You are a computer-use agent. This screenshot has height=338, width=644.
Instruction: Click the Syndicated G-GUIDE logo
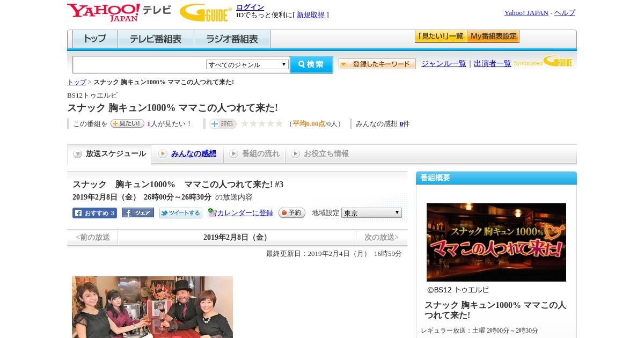coord(543,61)
